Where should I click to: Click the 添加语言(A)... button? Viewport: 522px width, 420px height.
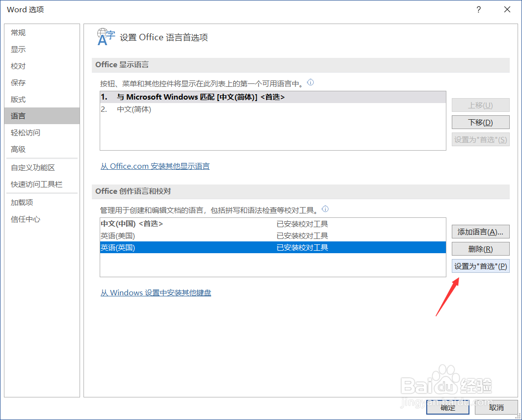click(480, 232)
